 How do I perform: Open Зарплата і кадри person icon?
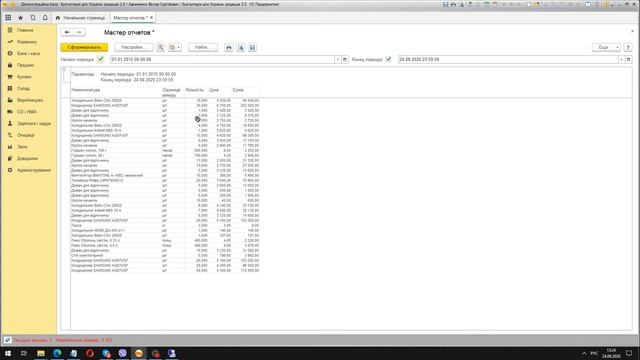[10, 123]
